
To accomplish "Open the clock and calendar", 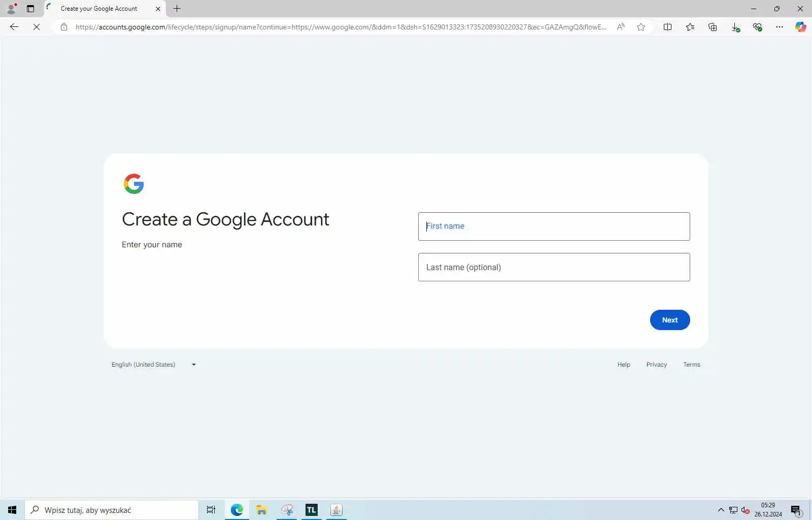I will coord(768,510).
